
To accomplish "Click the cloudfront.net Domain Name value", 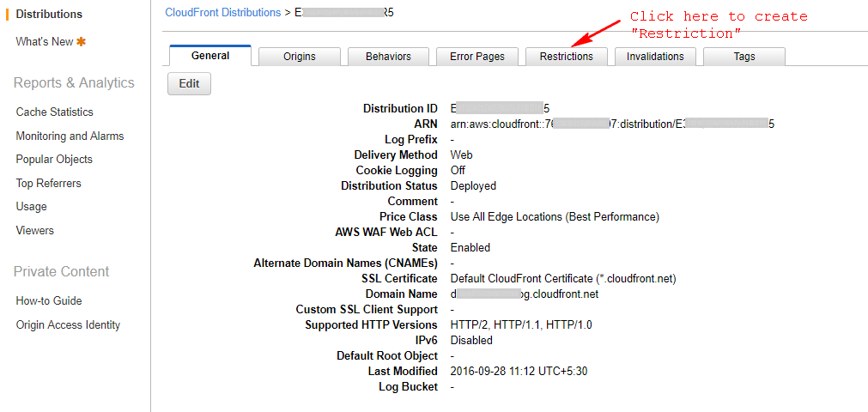I will [525, 294].
